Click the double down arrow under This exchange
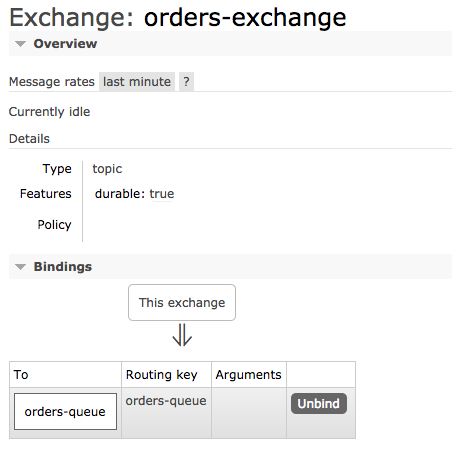Viewport: 452px width, 452px height. [182, 335]
